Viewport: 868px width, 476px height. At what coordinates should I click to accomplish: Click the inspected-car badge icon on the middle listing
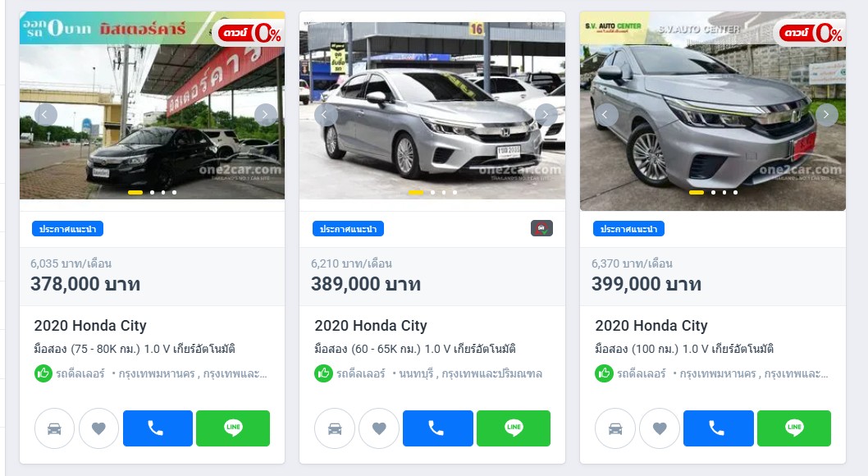(541, 228)
